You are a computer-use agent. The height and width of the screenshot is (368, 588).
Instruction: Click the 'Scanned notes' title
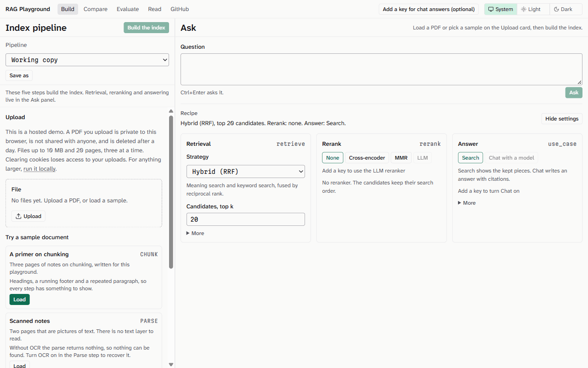click(x=30, y=321)
